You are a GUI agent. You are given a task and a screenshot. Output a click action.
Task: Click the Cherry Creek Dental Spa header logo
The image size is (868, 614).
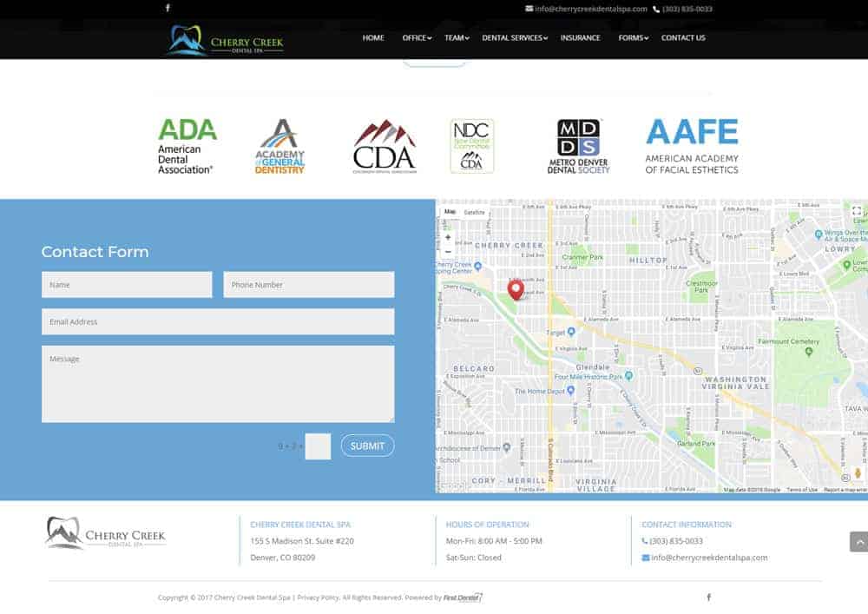click(x=227, y=40)
